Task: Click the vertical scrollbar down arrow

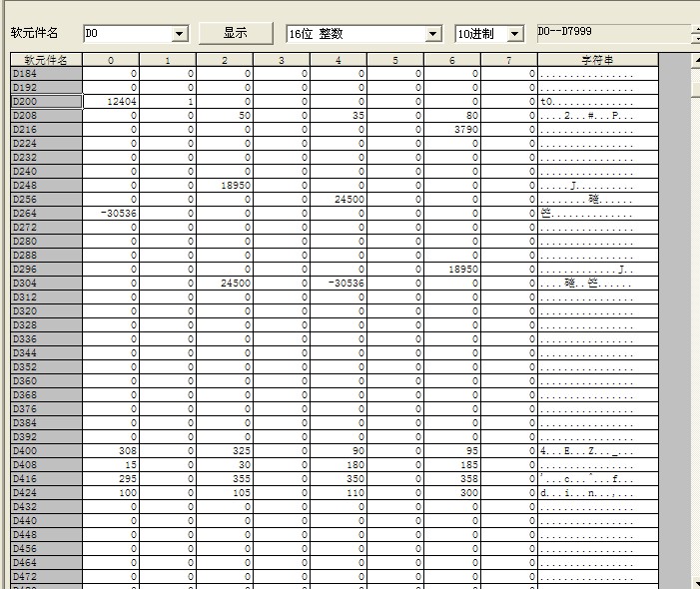Action: point(694,583)
